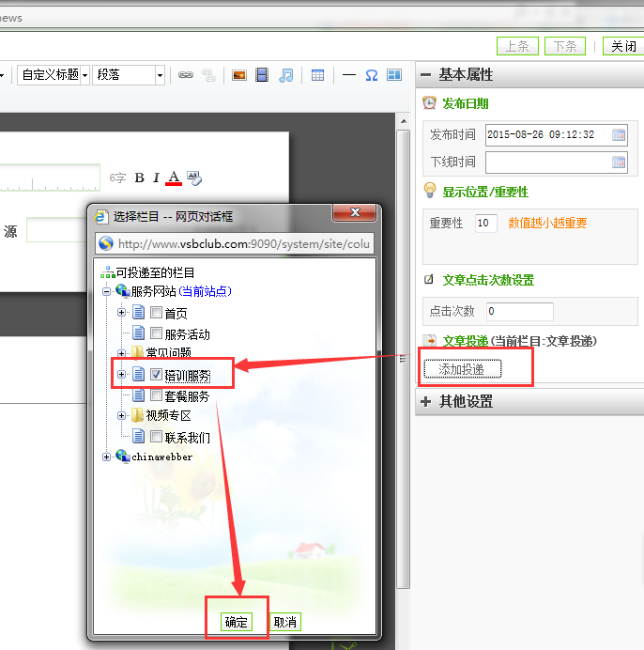Insert special character using Omega icon

[372, 75]
